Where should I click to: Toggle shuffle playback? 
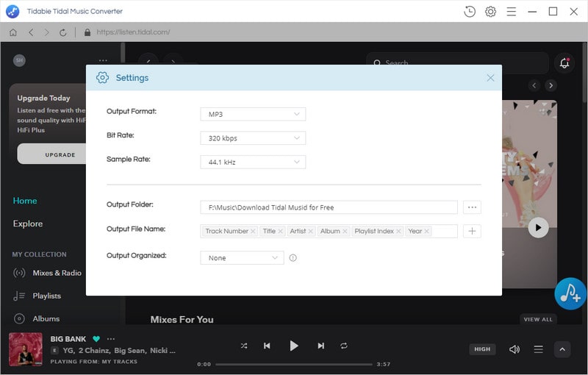point(244,346)
